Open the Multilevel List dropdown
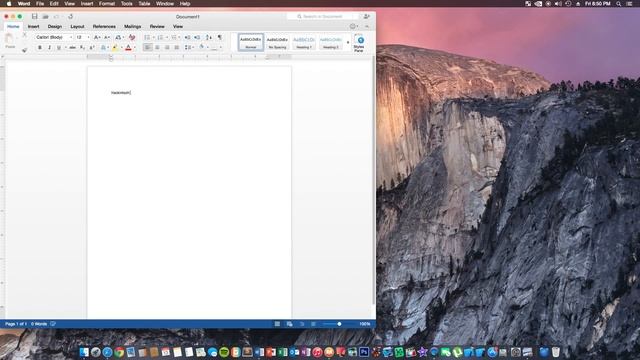 pos(176,37)
